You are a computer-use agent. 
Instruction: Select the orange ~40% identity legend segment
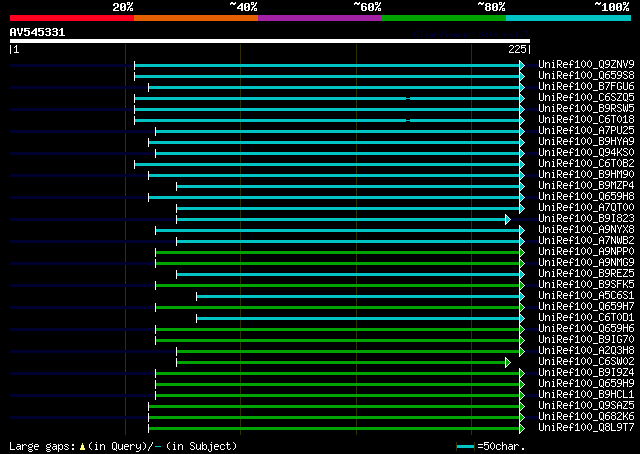[x=196, y=18]
